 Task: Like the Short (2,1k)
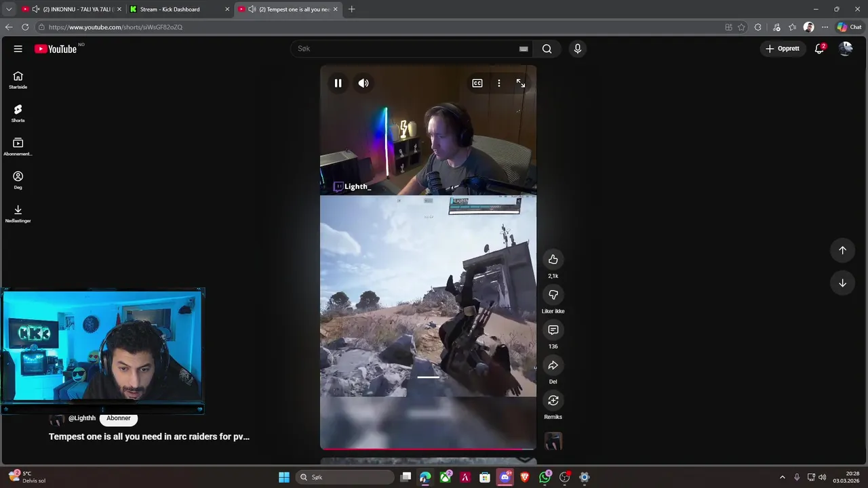[553, 260]
